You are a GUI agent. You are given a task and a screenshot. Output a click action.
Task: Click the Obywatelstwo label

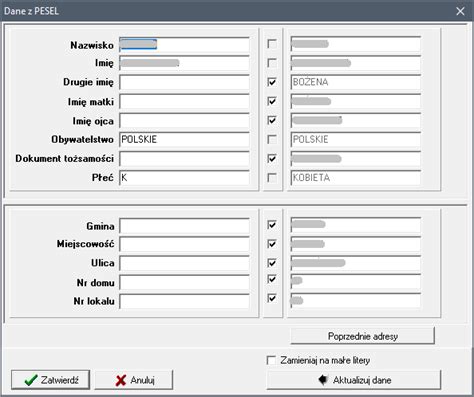click(x=82, y=139)
